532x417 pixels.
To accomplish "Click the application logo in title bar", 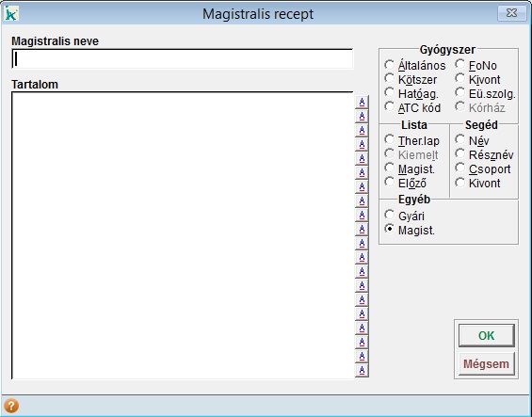I will click(x=11, y=13).
